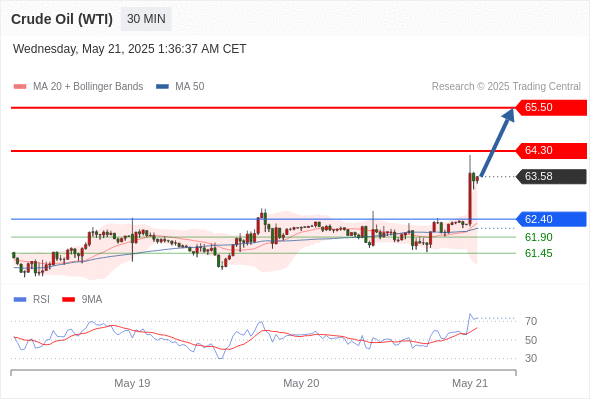Toggle the RSI legend entry
The image size is (590, 400).
click(x=32, y=300)
